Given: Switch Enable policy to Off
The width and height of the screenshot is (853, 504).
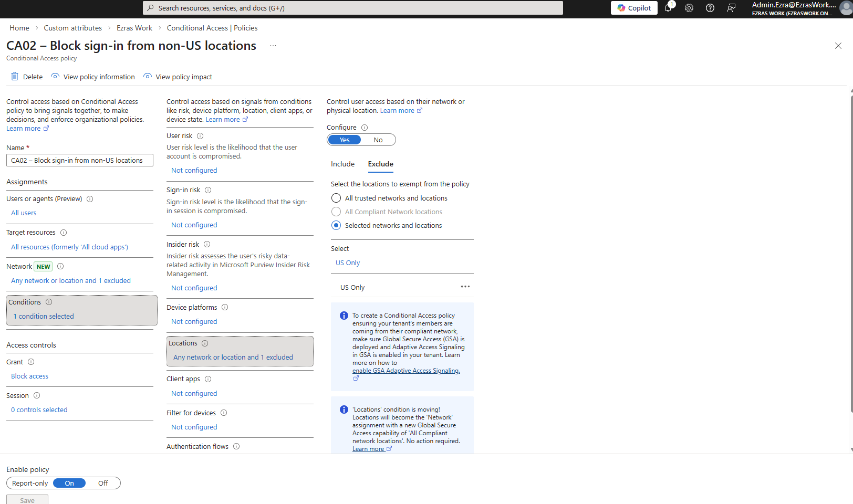Looking at the screenshot, I should [103, 484].
